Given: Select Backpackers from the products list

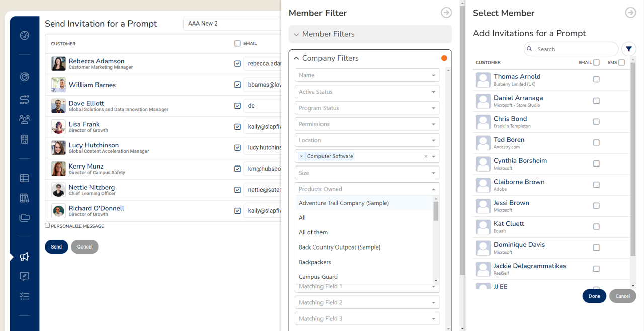Looking at the screenshot, I should (x=315, y=262).
